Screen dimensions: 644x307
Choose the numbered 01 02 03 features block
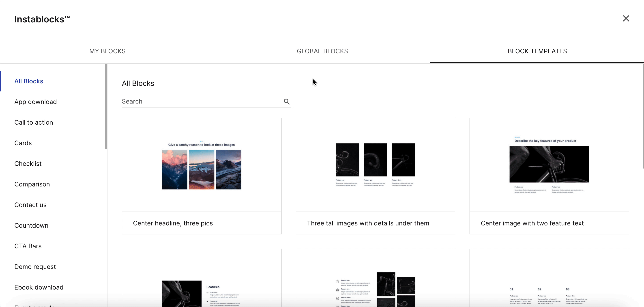point(549,278)
